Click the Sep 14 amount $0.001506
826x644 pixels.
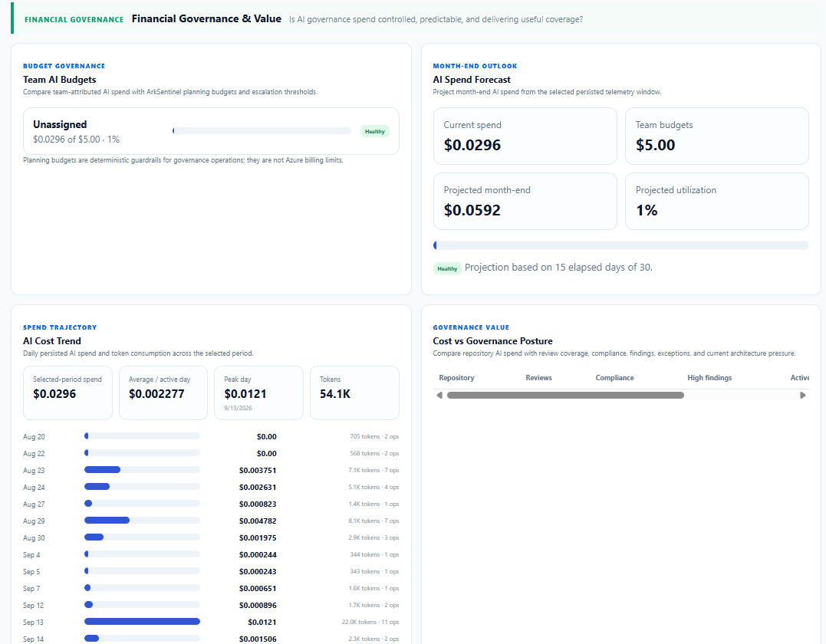[x=258, y=639]
